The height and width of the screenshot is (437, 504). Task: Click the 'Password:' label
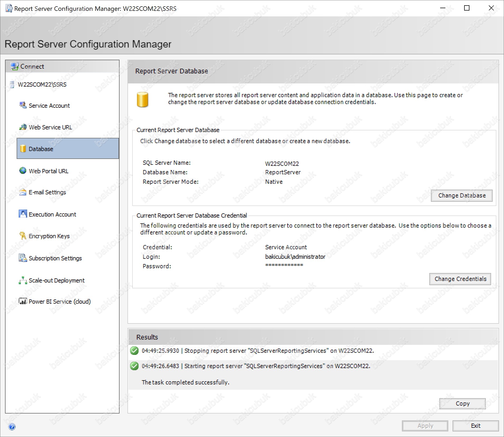(157, 266)
